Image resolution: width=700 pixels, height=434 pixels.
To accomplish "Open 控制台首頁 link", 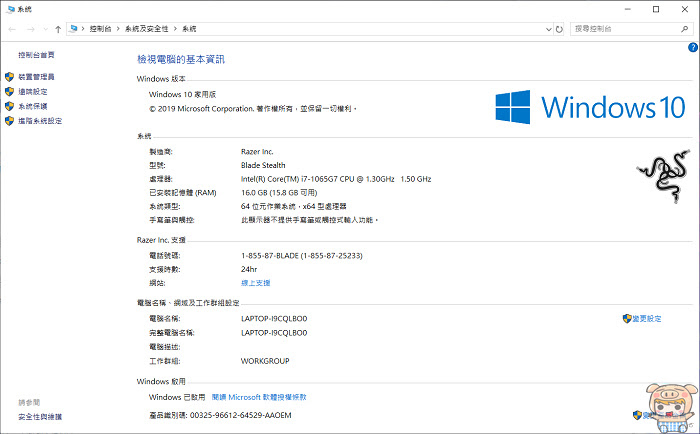I will tap(36, 55).
